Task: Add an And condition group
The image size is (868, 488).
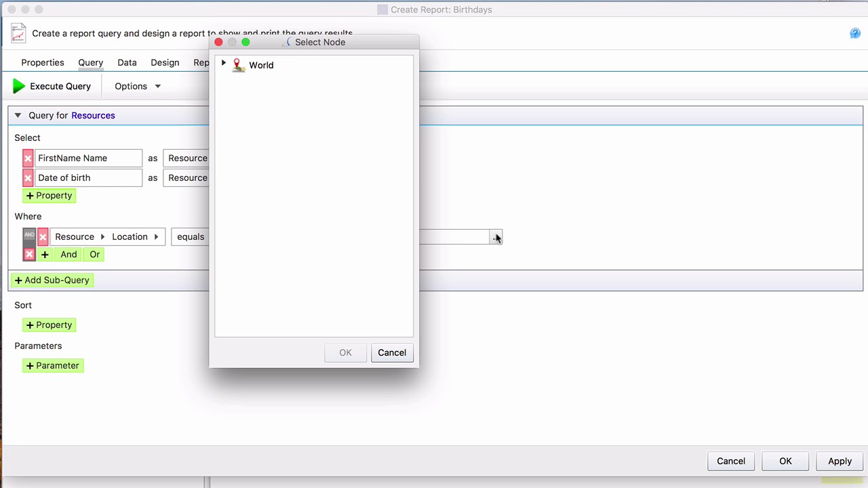Action: pyautogui.click(x=68, y=254)
